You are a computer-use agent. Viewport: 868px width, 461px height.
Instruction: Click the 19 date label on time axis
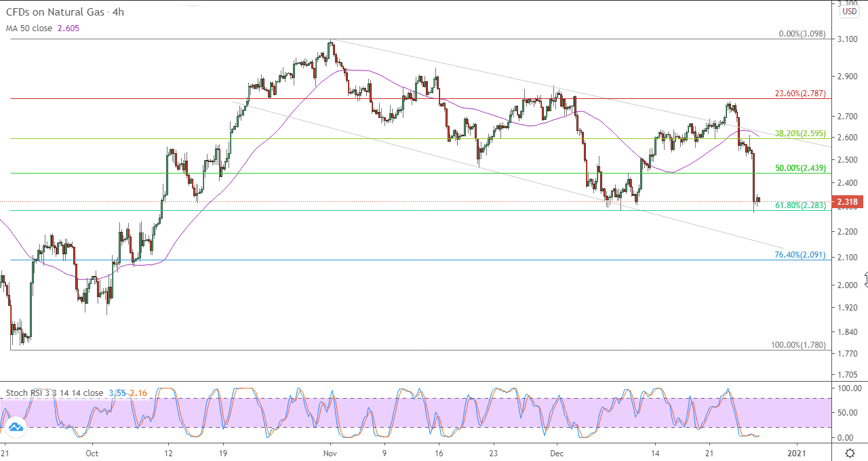224,453
